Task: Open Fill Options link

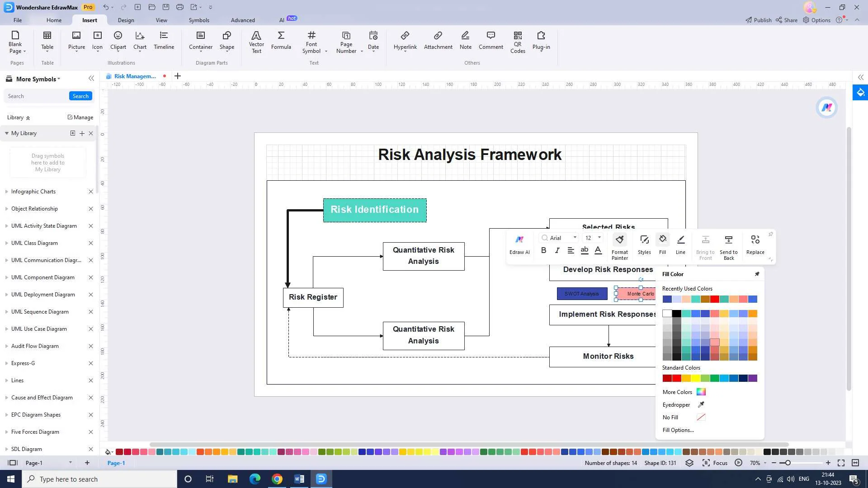Action: pos(678,430)
